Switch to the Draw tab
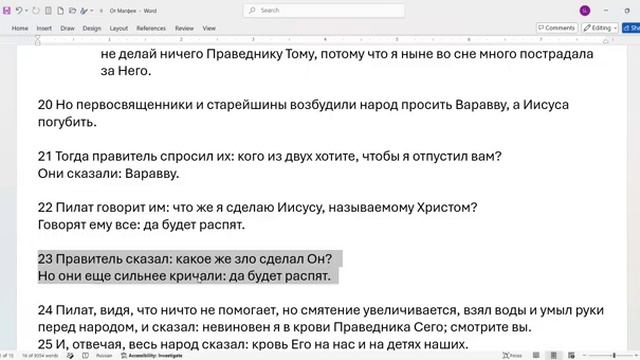Viewport: 640px width, 360px height. 67,28
